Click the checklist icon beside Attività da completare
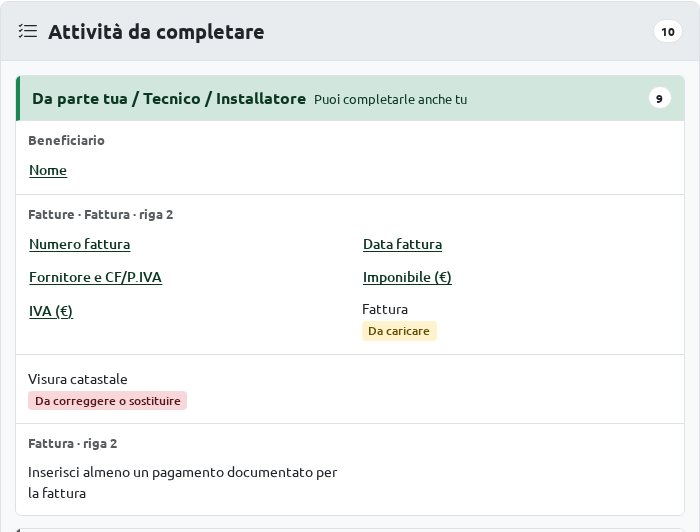The width and height of the screenshot is (700, 532). tap(28, 32)
